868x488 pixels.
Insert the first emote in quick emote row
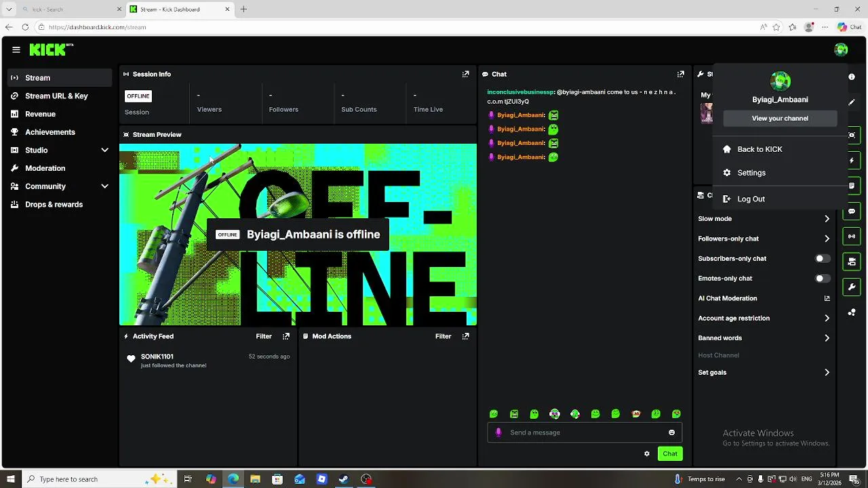pyautogui.click(x=494, y=414)
